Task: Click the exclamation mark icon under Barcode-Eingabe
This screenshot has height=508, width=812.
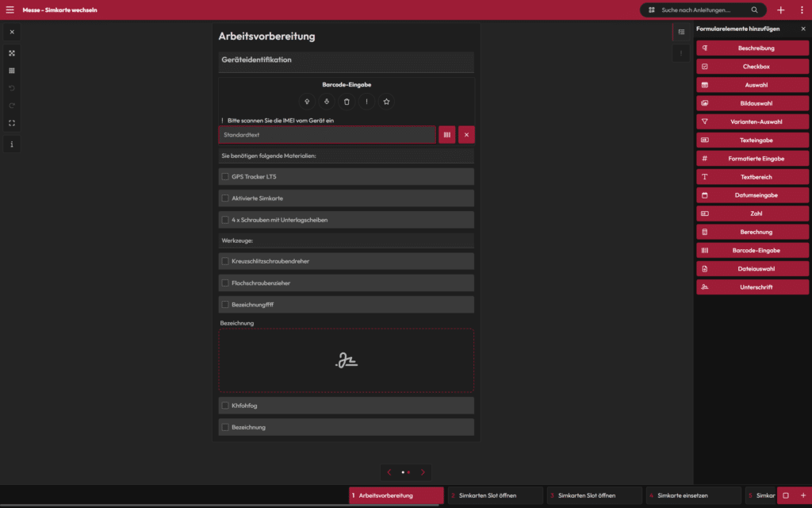Action: coord(366,102)
